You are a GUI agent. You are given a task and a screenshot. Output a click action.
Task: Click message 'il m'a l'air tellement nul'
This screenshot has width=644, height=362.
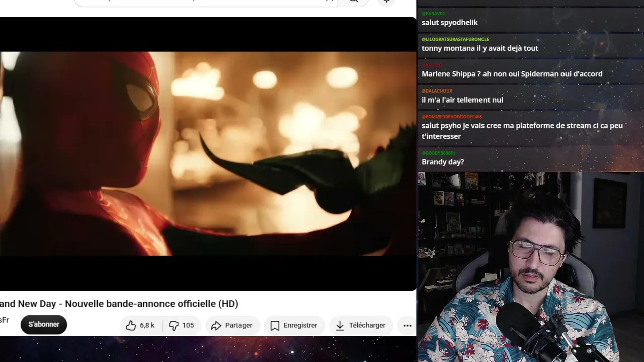tap(462, 100)
